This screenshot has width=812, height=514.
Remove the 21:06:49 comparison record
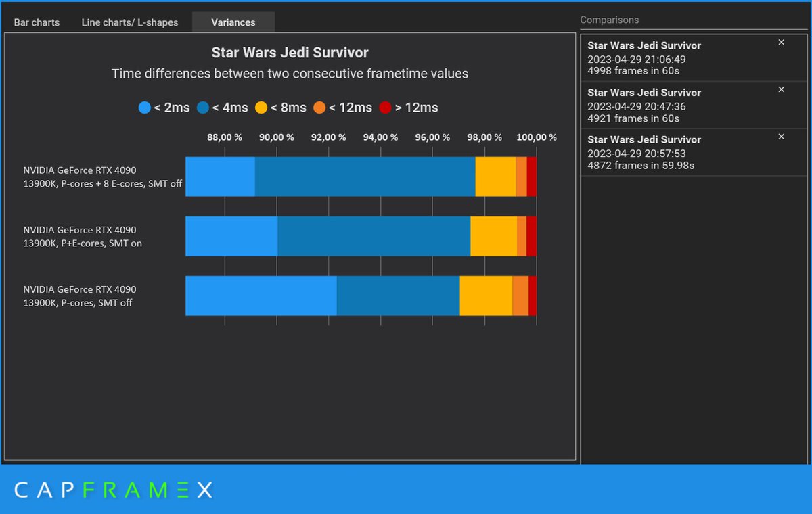click(781, 43)
